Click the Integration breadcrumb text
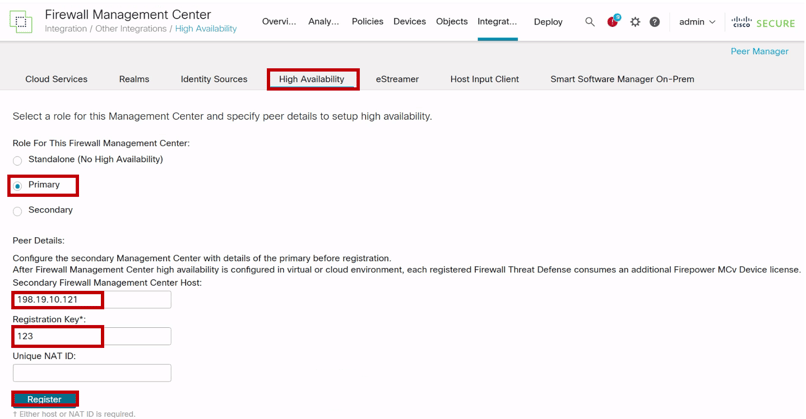The width and height of the screenshot is (806, 419). [x=66, y=29]
